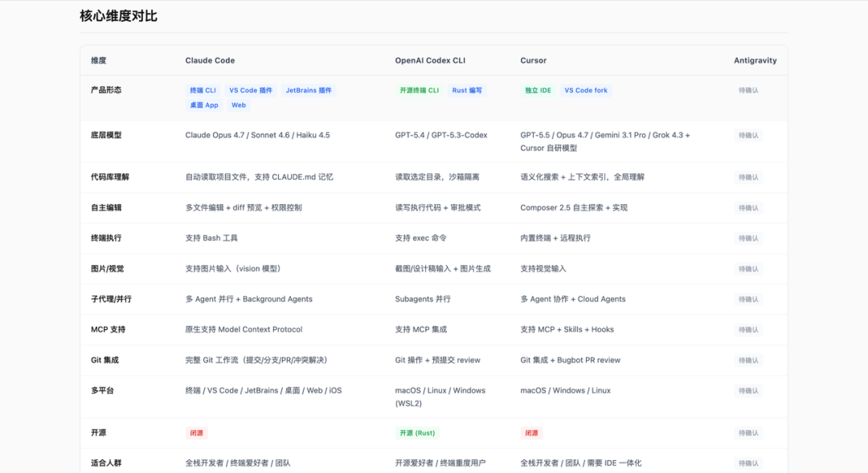Click the Antigravity column header
Viewport: 868px width, 473px height.
click(x=755, y=60)
